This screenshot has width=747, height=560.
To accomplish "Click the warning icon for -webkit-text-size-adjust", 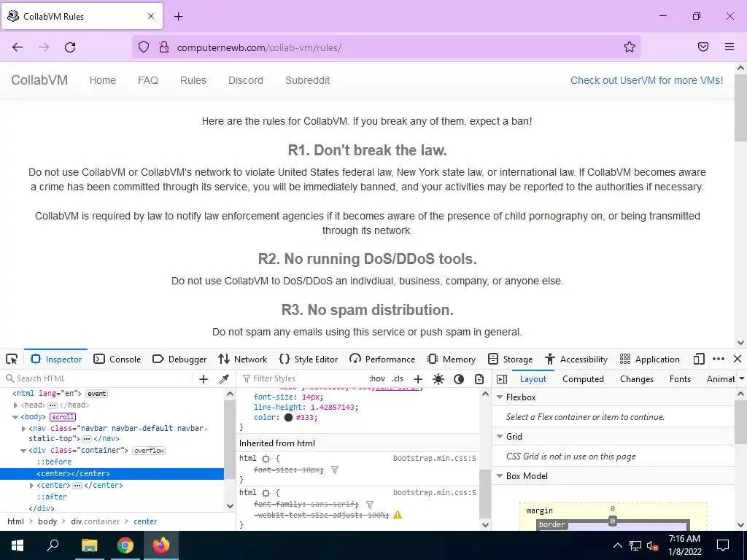I will [398, 515].
